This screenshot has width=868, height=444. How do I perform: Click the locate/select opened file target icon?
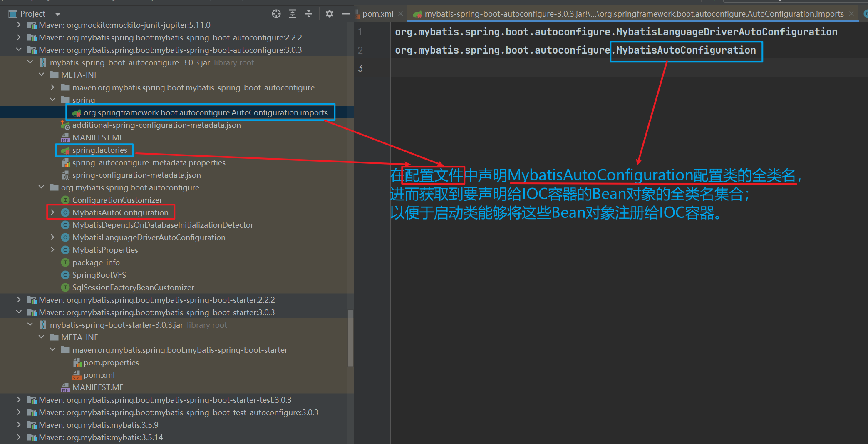[x=276, y=14]
